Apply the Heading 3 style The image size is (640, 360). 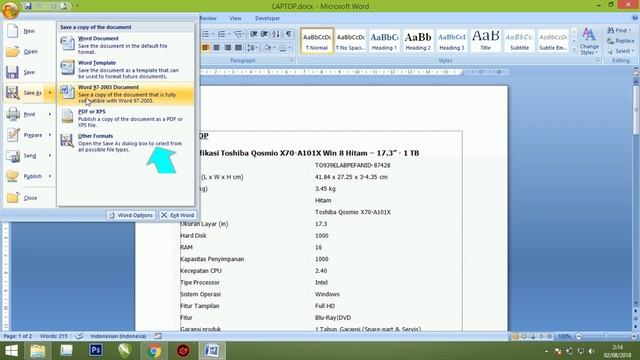[451, 41]
